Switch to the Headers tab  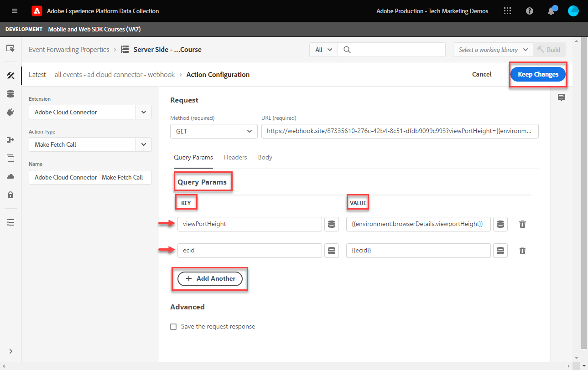point(235,157)
